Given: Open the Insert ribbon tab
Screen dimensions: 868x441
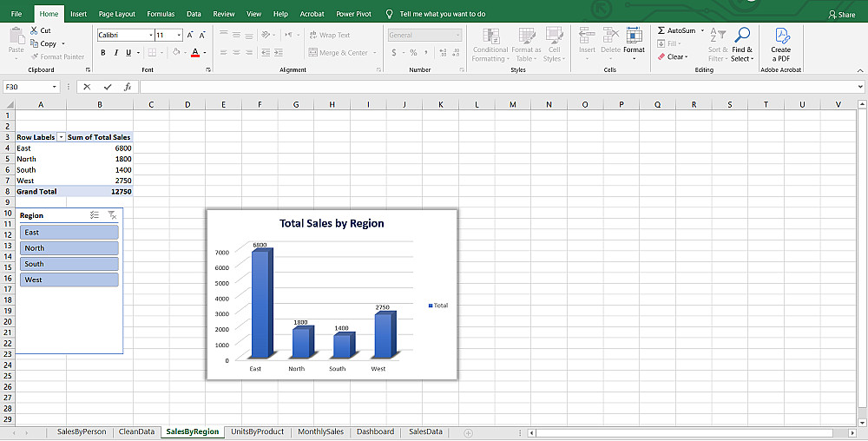Looking at the screenshot, I should coord(78,14).
